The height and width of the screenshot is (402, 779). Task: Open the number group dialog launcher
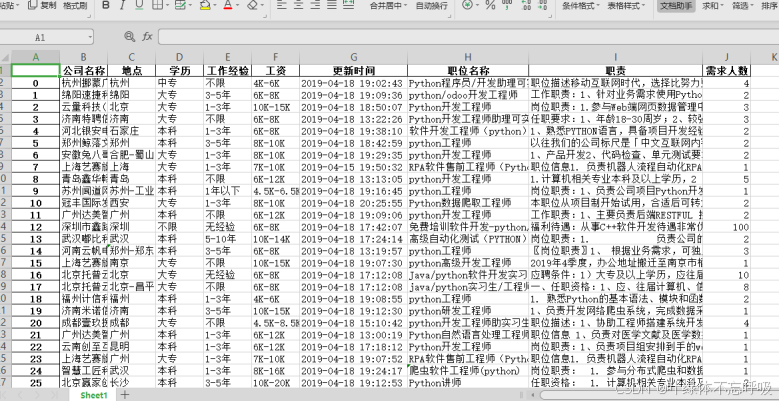click(551, 16)
